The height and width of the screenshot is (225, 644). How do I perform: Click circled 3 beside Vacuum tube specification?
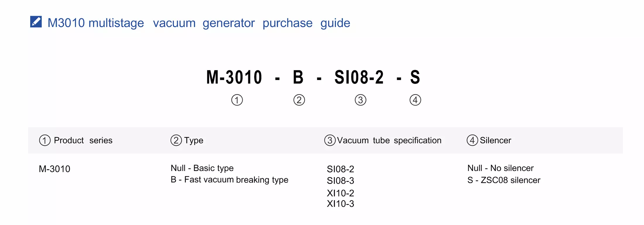(x=330, y=140)
